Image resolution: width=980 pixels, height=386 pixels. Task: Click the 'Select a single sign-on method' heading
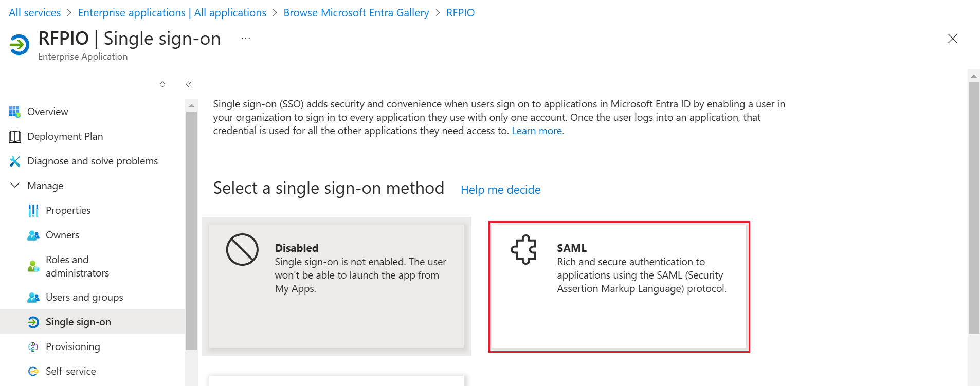329,188
